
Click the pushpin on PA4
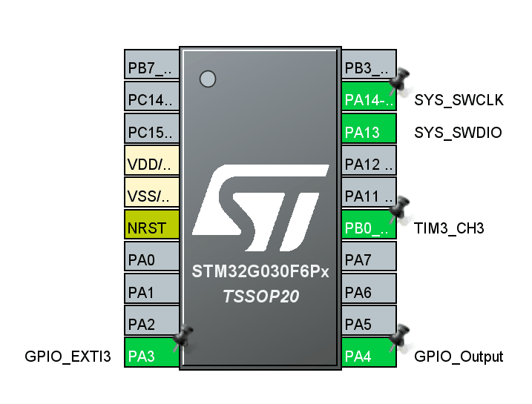398,337
